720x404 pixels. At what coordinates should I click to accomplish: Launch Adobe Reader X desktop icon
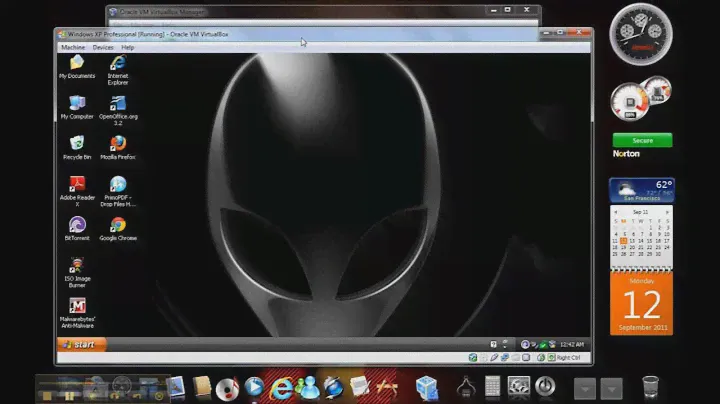(x=77, y=185)
